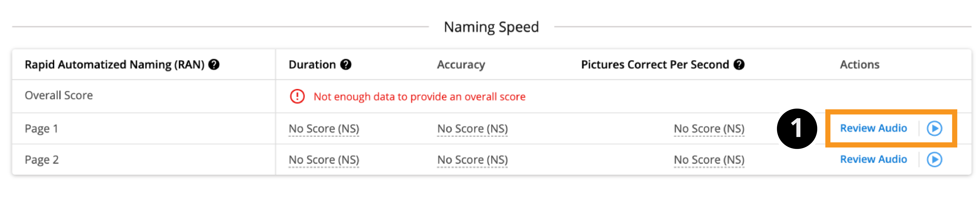Open Pictures Correct Per Second help tooltip
The image size is (980, 199).
[x=739, y=65]
